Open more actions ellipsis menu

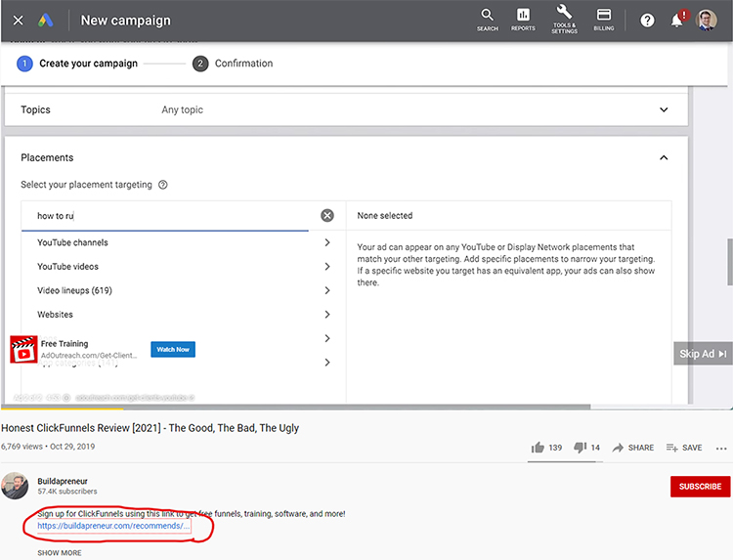pyautogui.click(x=721, y=449)
